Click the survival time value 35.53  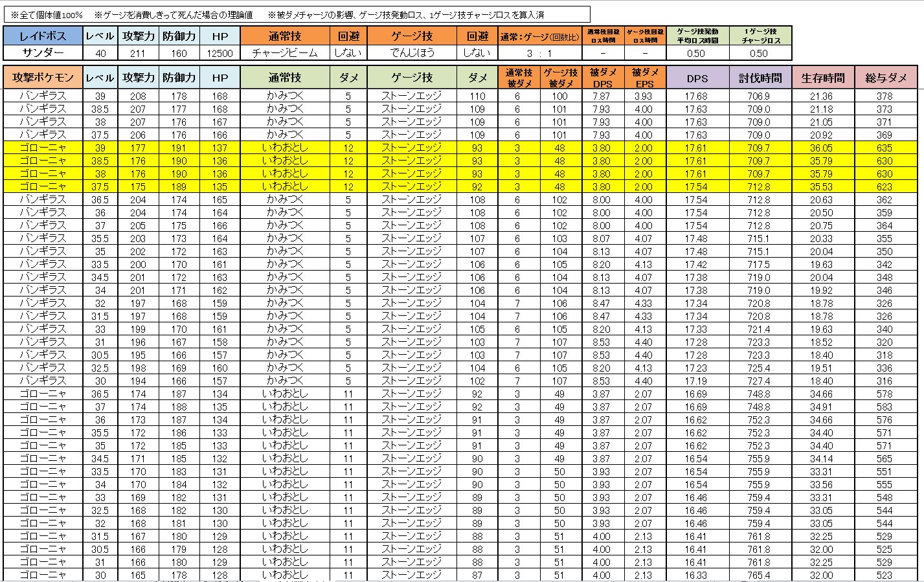[x=822, y=186]
